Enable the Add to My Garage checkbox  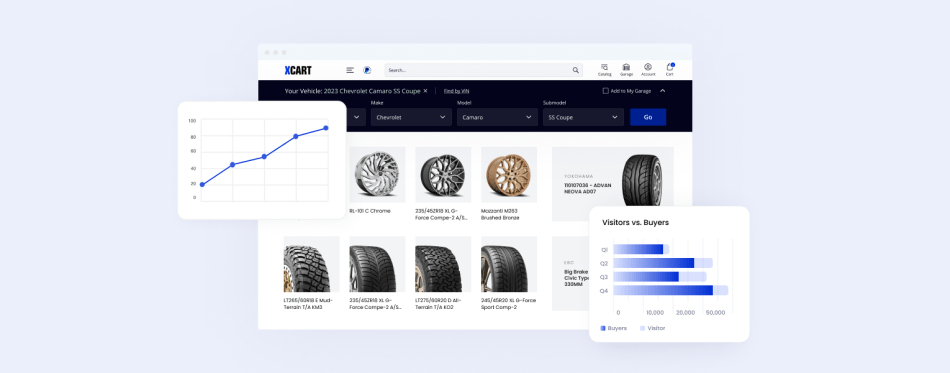[605, 91]
